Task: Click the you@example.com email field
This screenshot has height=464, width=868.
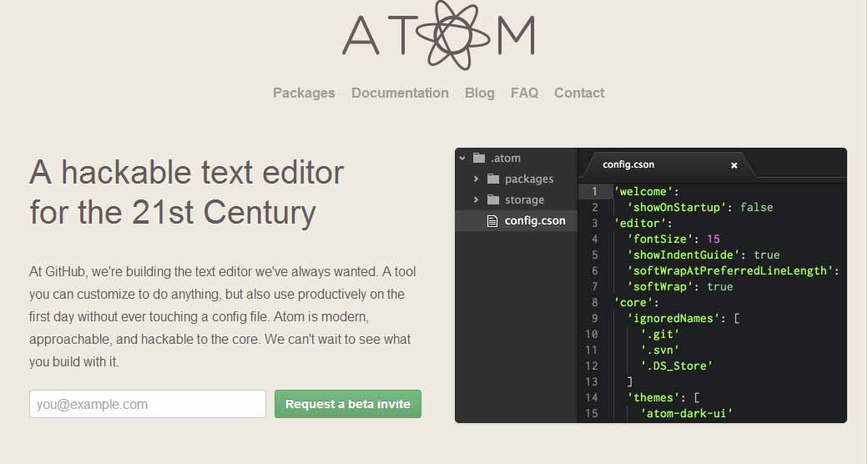Action: (x=147, y=404)
